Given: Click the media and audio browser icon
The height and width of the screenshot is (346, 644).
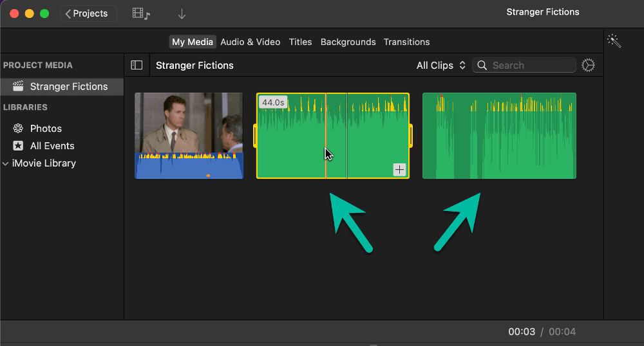Looking at the screenshot, I should [141, 14].
